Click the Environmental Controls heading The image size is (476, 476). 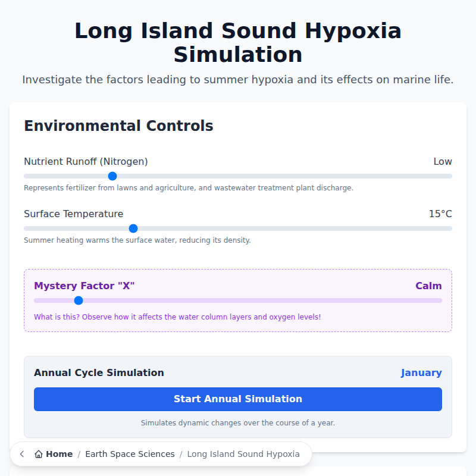tap(118, 126)
